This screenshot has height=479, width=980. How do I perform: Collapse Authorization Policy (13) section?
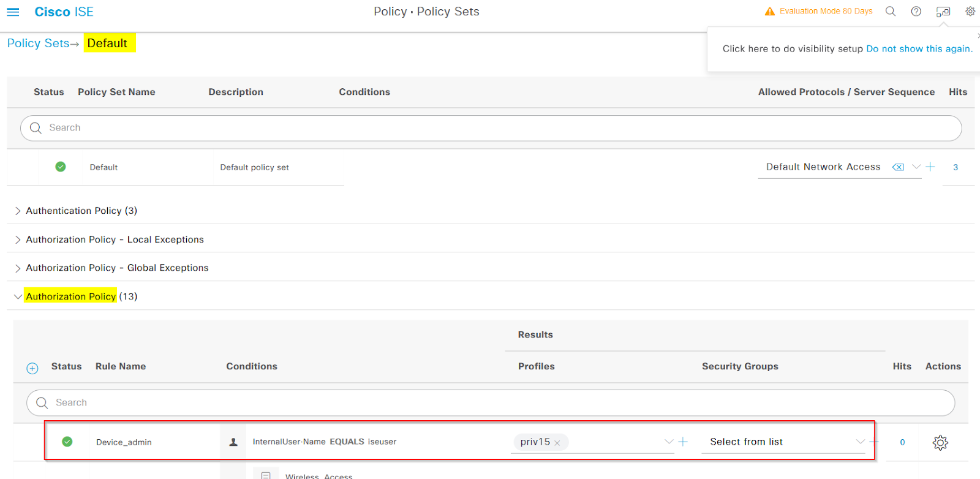point(18,296)
